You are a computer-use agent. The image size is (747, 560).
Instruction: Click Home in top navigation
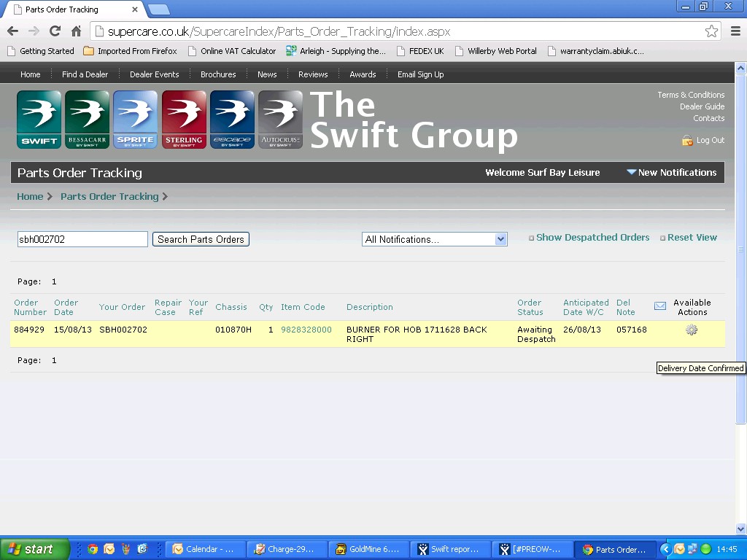(31, 74)
